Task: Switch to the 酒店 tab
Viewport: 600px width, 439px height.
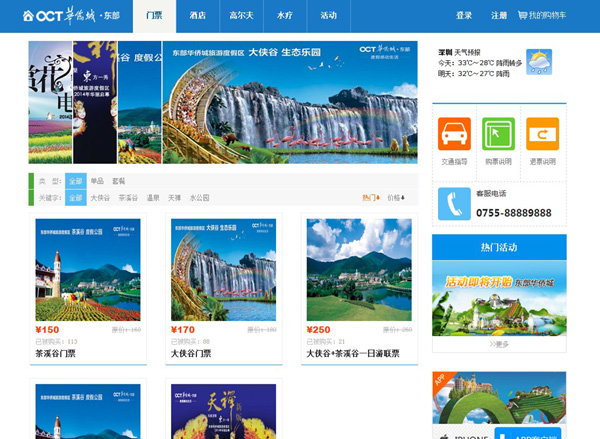Action: [x=198, y=16]
